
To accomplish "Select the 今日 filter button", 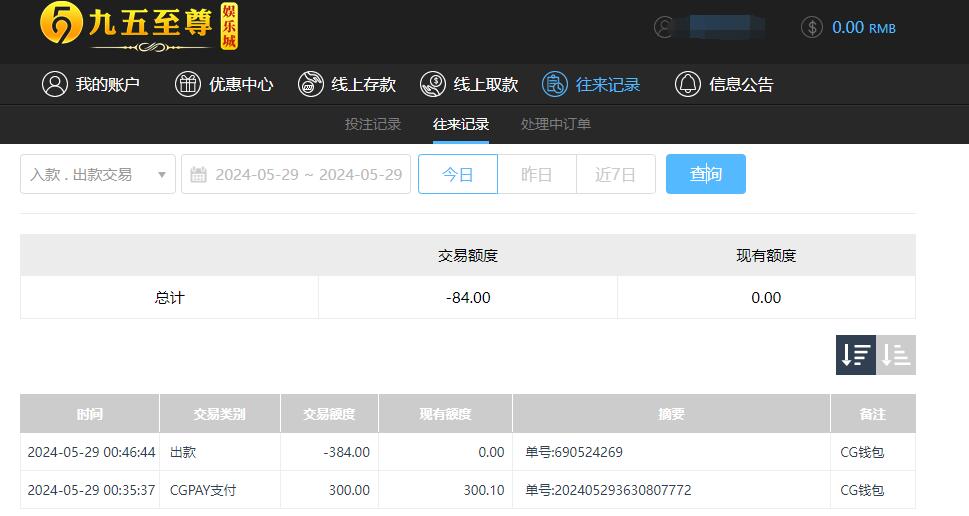I will [458, 174].
